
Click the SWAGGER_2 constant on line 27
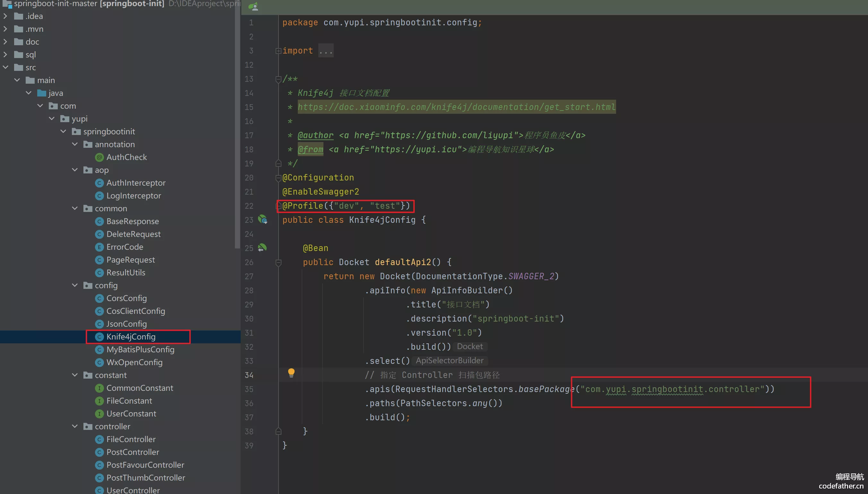(x=531, y=276)
